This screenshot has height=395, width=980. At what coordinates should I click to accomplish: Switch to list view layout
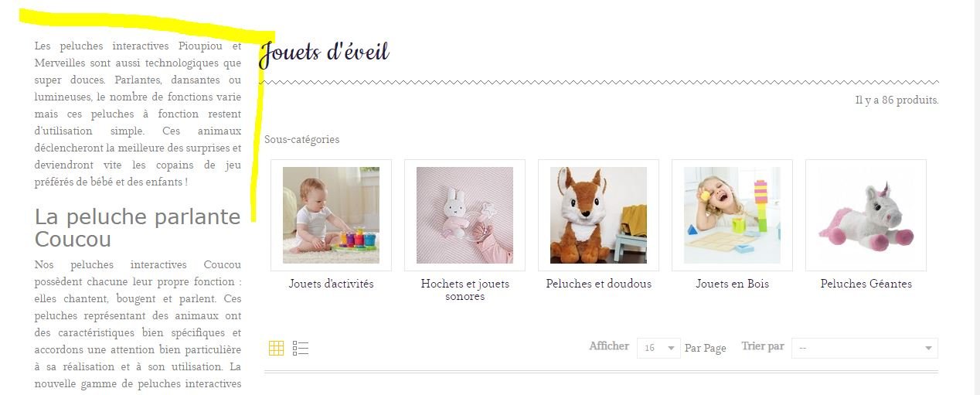pyautogui.click(x=301, y=348)
